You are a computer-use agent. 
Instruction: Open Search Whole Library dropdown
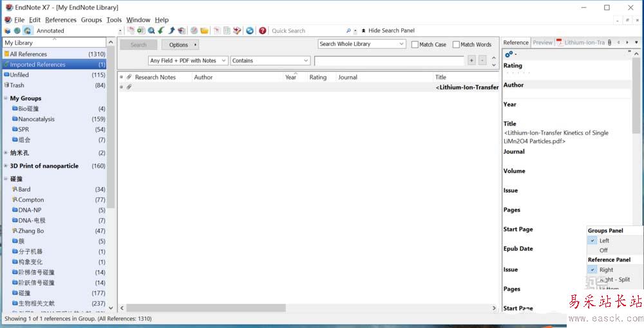362,44
